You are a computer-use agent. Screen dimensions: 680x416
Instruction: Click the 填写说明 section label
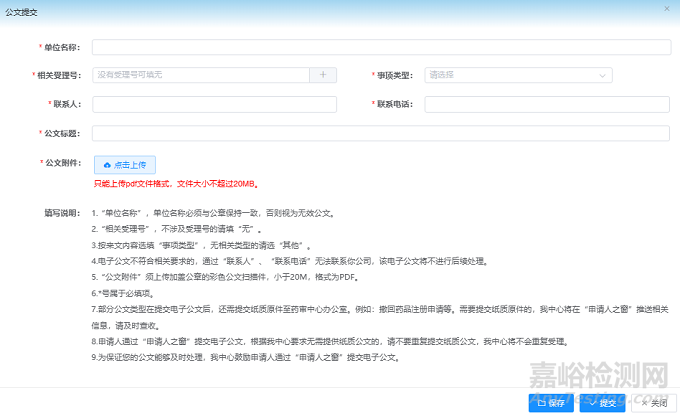pyautogui.click(x=62, y=212)
